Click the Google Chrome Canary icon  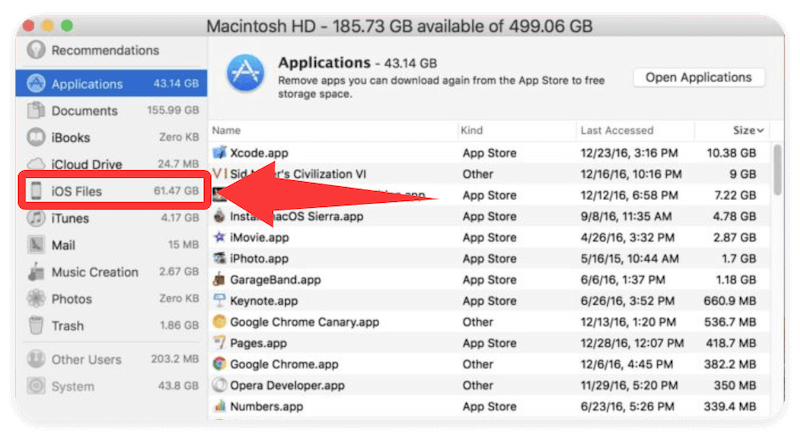[x=219, y=322]
